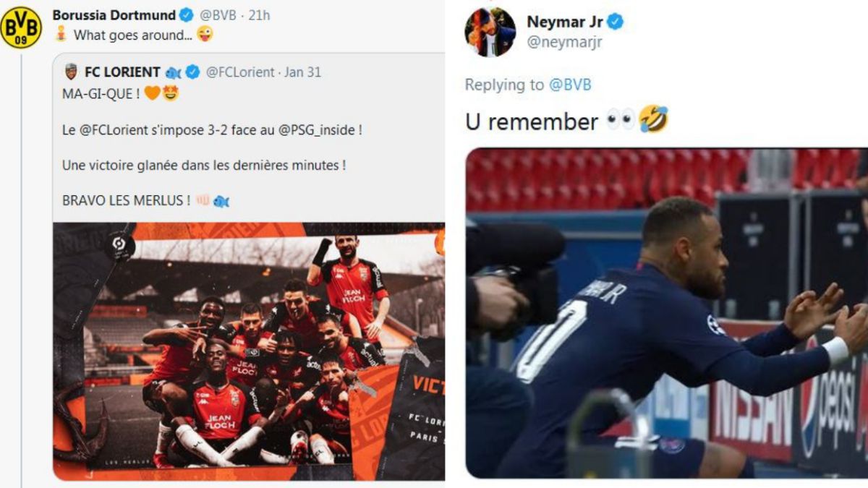
Task: Open the 21h timestamp on Dortmund tweet
Action: (x=259, y=14)
